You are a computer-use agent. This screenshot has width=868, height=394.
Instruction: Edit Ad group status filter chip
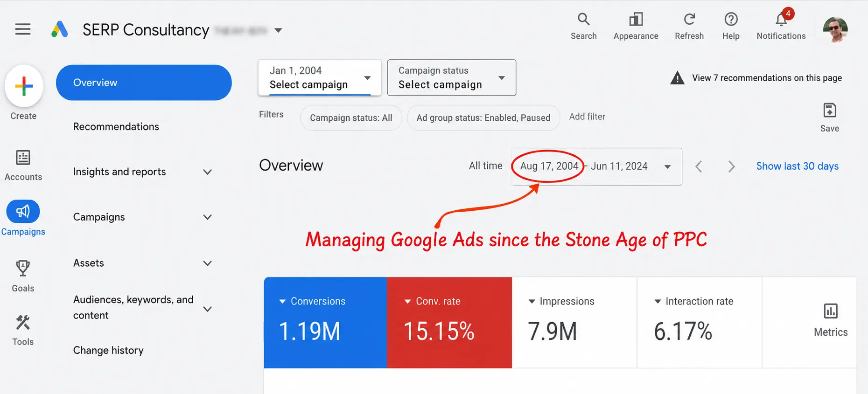tap(483, 118)
